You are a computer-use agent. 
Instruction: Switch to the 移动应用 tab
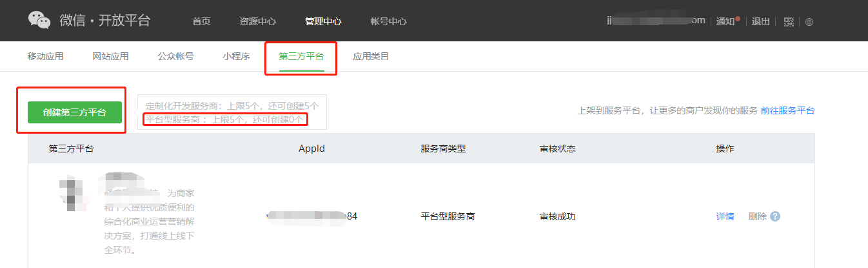coord(45,56)
